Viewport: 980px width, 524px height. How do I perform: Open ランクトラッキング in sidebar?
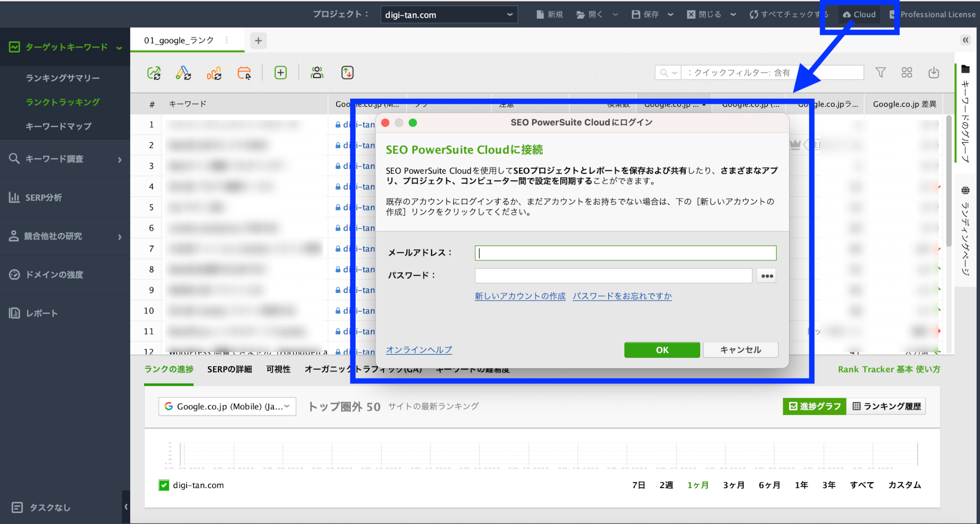pyautogui.click(x=63, y=102)
